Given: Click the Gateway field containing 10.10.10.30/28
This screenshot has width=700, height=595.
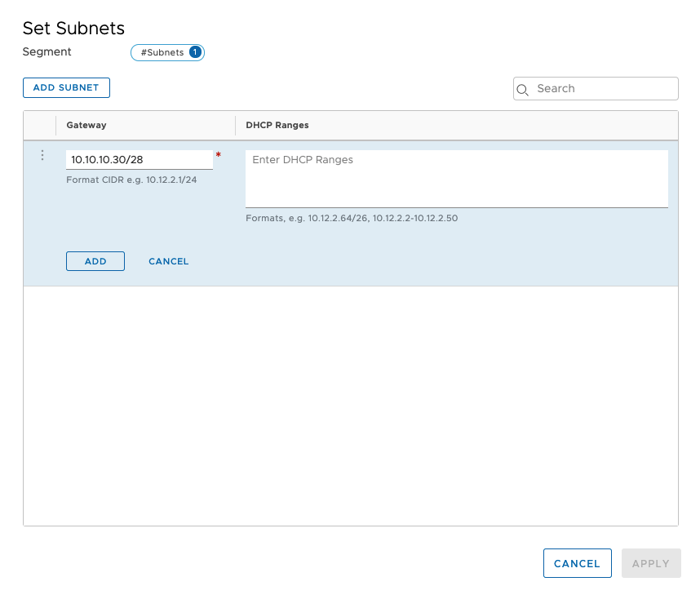Looking at the screenshot, I should pos(139,160).
